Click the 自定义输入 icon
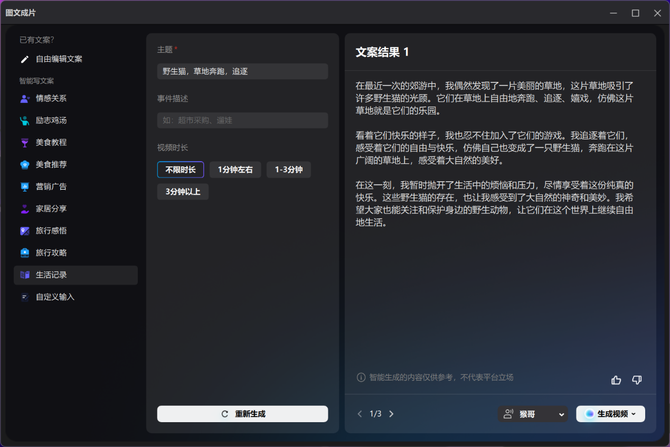This screenshot has height=447, width=670. (25, 297)
